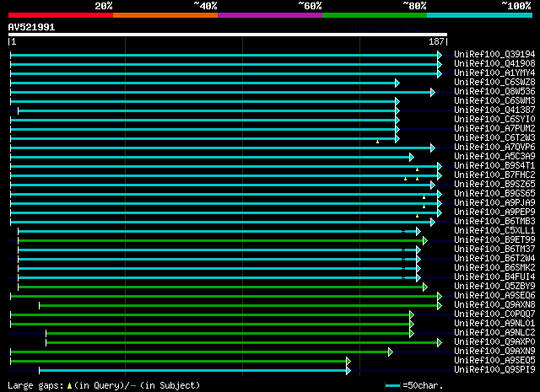Select the UniRef100_B9ET99 hit name
Viewport: 540px width, 392px height.
494,240
